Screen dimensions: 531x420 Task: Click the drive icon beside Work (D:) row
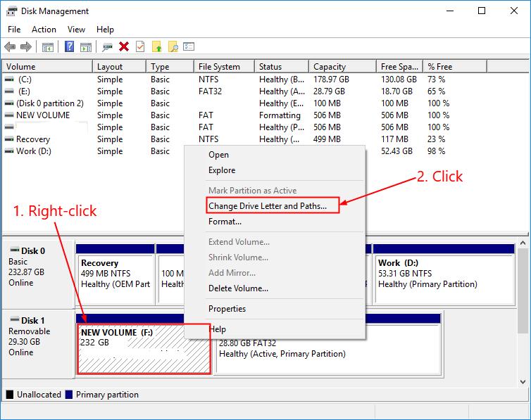click(x=9, y=151)
